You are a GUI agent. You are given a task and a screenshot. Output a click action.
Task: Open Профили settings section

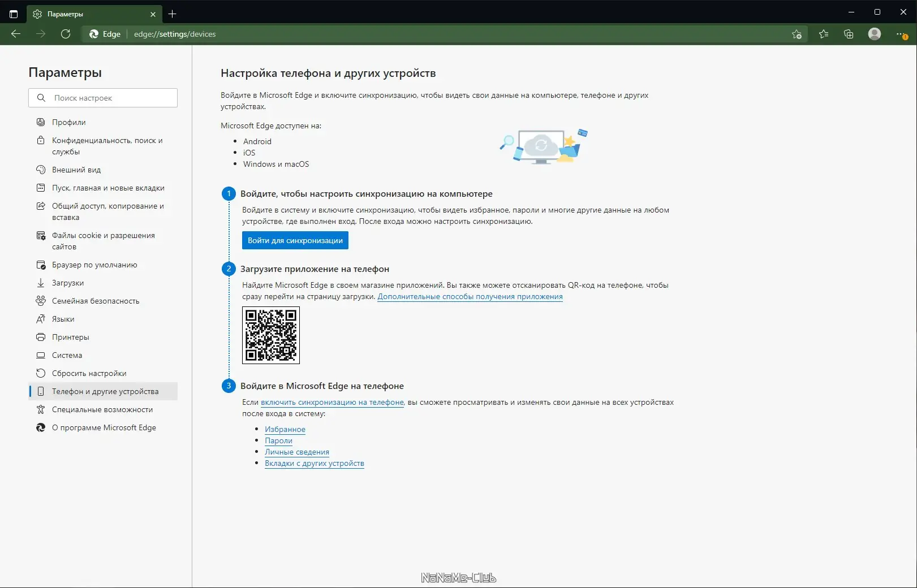tap(103, 122)
